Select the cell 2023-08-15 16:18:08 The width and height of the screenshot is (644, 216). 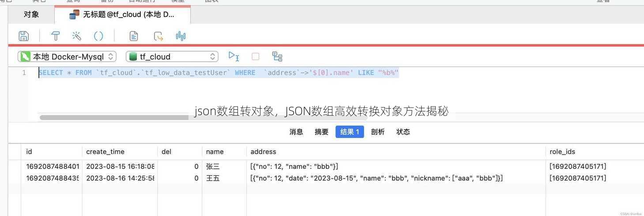[120, 166]
